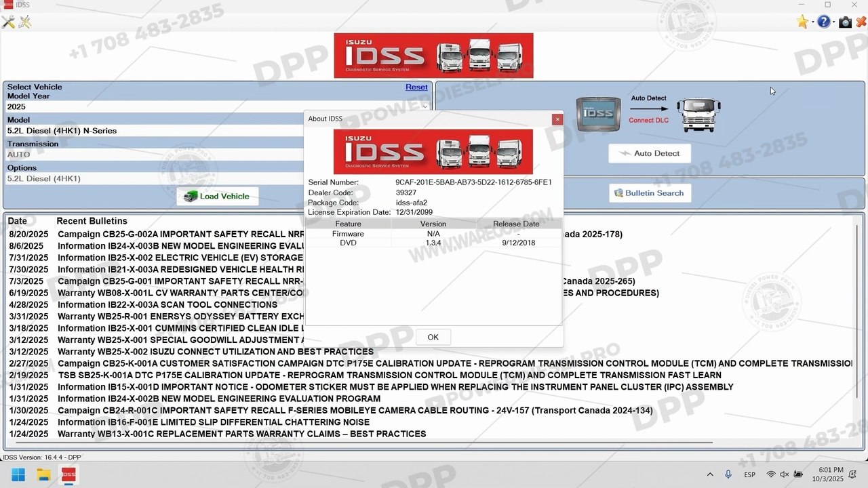Open bulletin IB25-X-001 Cummins Certified Clean Idle
Image resolution: width=868 pixels, height=488 pixels.
[x=156, y=328]
